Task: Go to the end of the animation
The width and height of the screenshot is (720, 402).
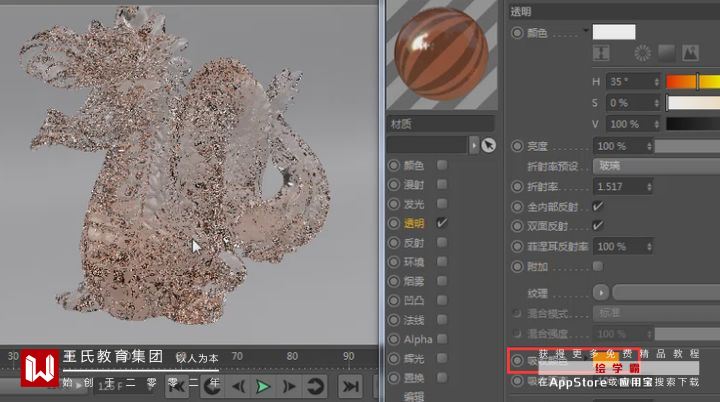Action: (350, 386)
